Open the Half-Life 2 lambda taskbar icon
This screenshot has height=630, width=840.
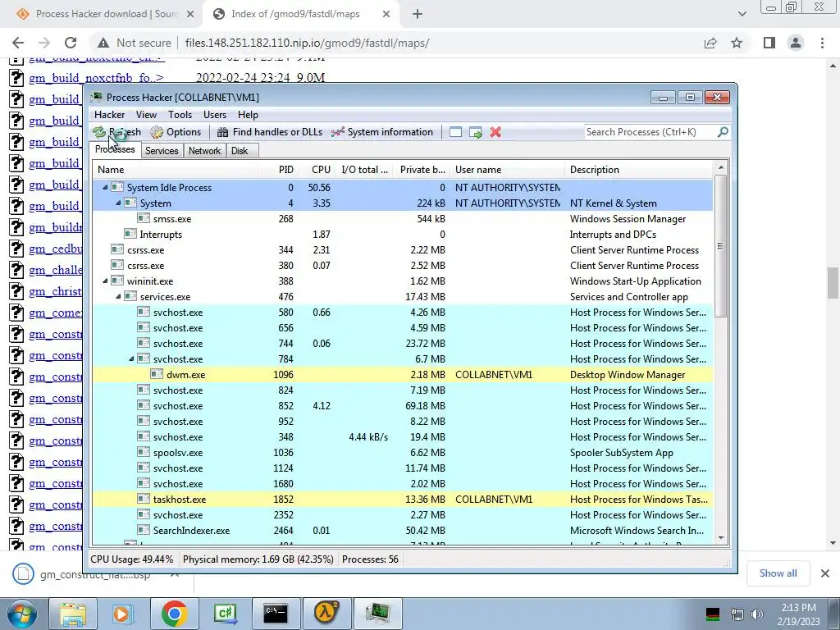326,614
